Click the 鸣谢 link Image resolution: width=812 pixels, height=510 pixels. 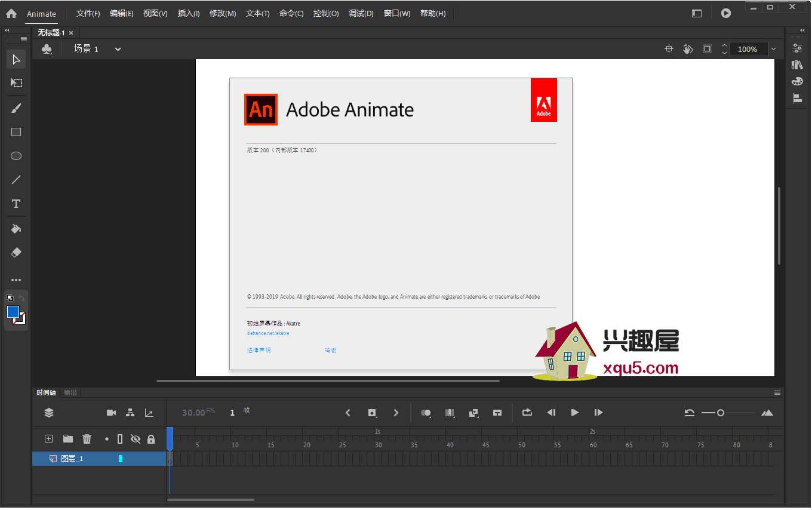tap(331, 350)
